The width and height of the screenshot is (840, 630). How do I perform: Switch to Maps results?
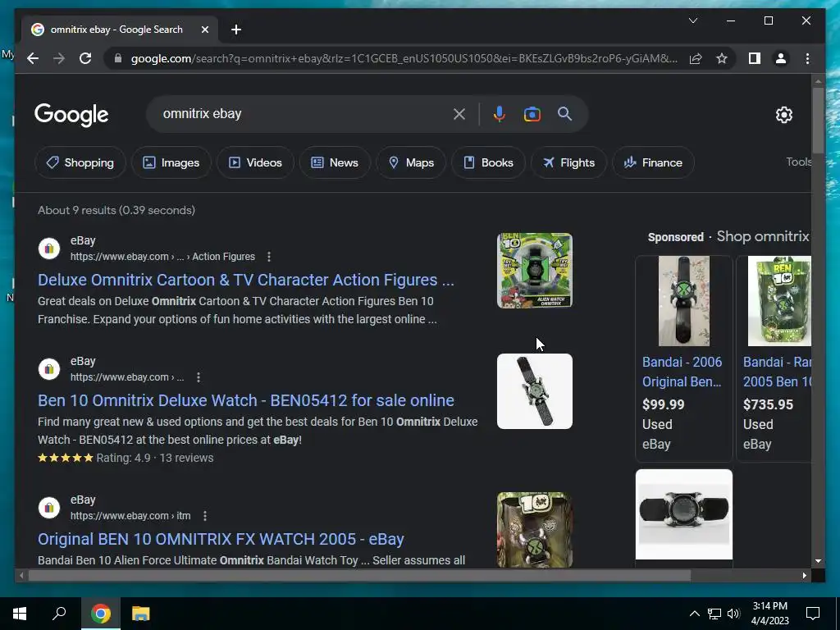[410, 162]
